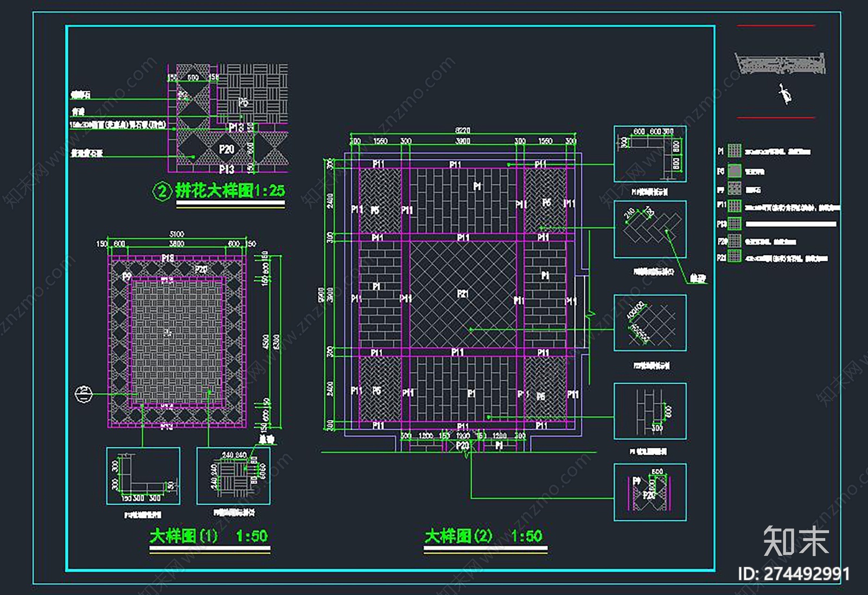Click the 知末 watermark logo
Viewport: 868px width, 595px height.
pos(796,541)
